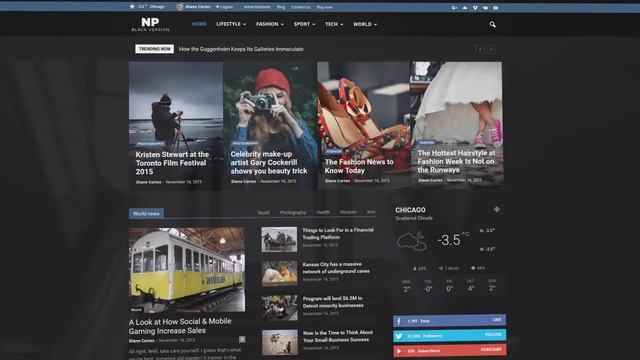Open The Fashion News to Know Today article
This screenshot has width=640, height=360.
[x=359, y=166]
